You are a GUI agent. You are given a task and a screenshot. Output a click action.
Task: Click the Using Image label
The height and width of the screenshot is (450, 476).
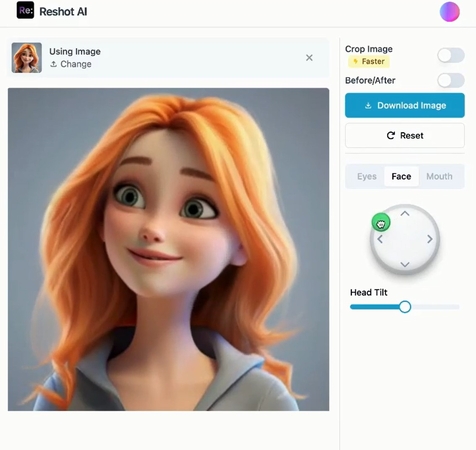(75, 52)
